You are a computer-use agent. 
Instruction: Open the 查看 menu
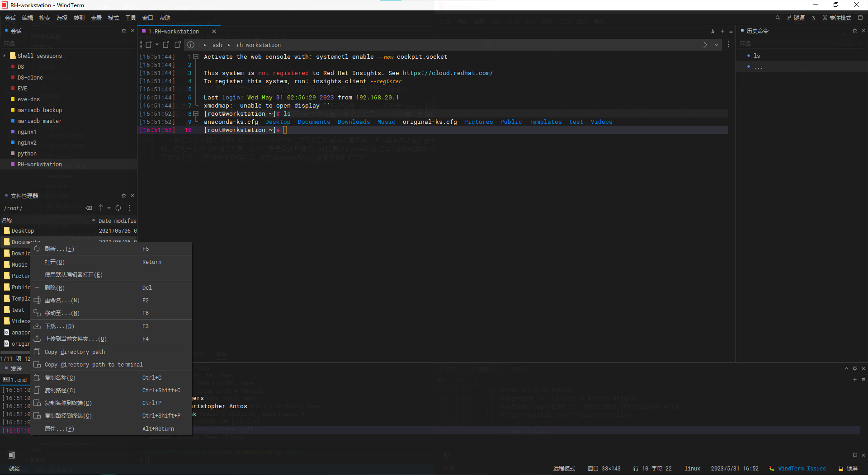click(96, 18)
